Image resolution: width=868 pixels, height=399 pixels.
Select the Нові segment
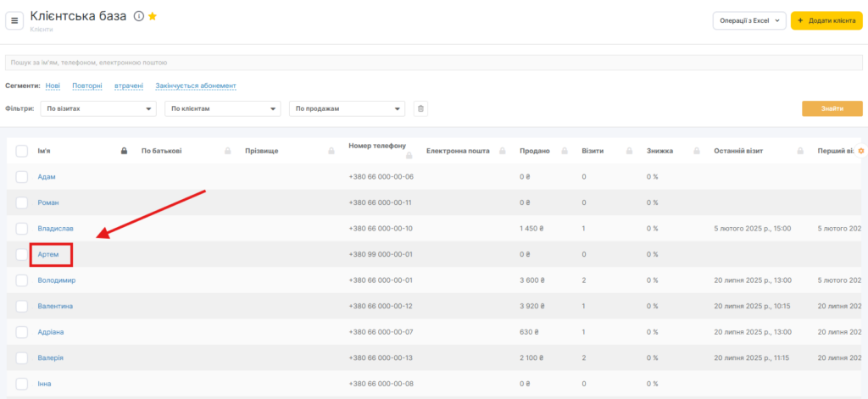tap(53, 86)
